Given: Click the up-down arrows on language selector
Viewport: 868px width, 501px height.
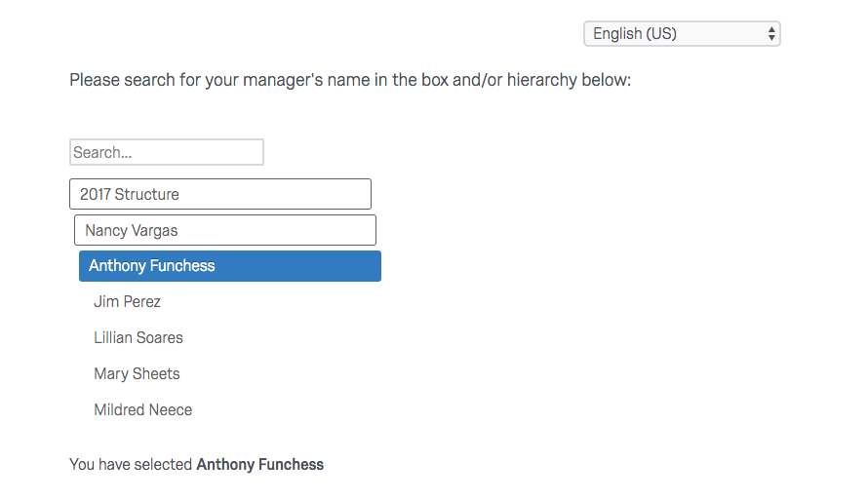Looking at the screenshot, I should (x=771, y=33).
